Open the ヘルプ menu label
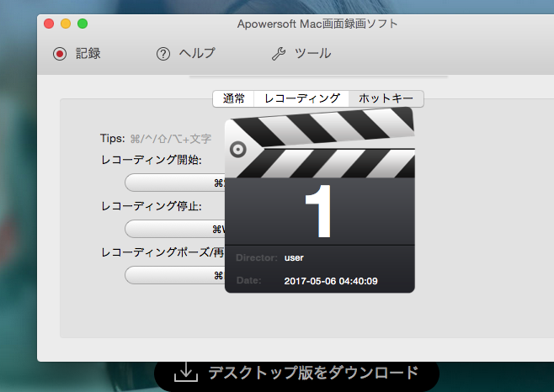This screenshot has width=554, height=392. 197,53
